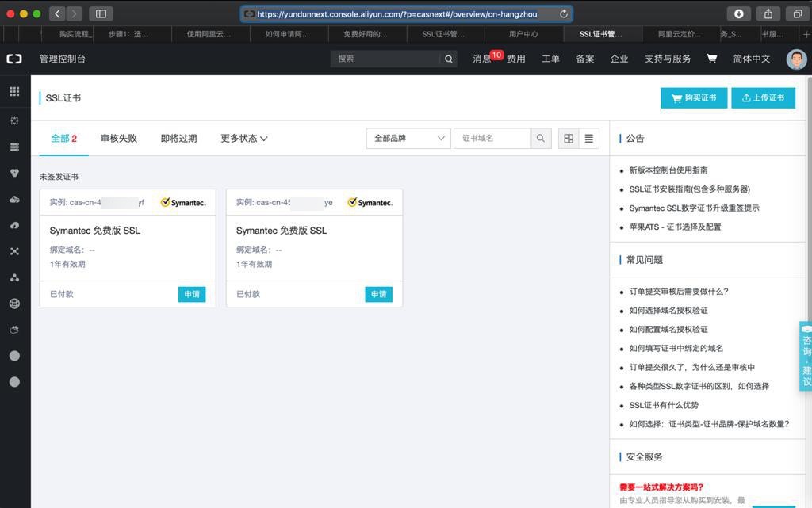Open the 支持与服务 menu

click(668, 59)
